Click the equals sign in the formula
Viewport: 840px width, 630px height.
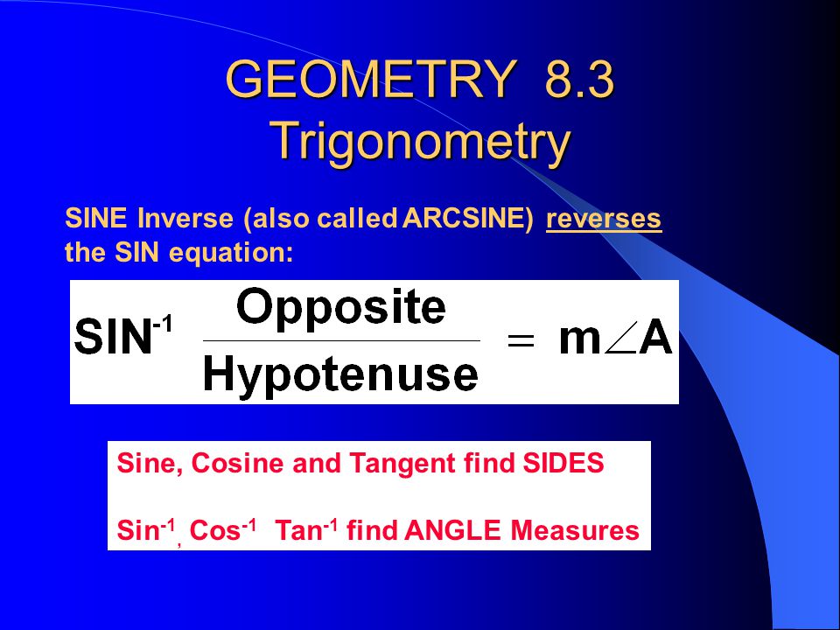[521, 340]
